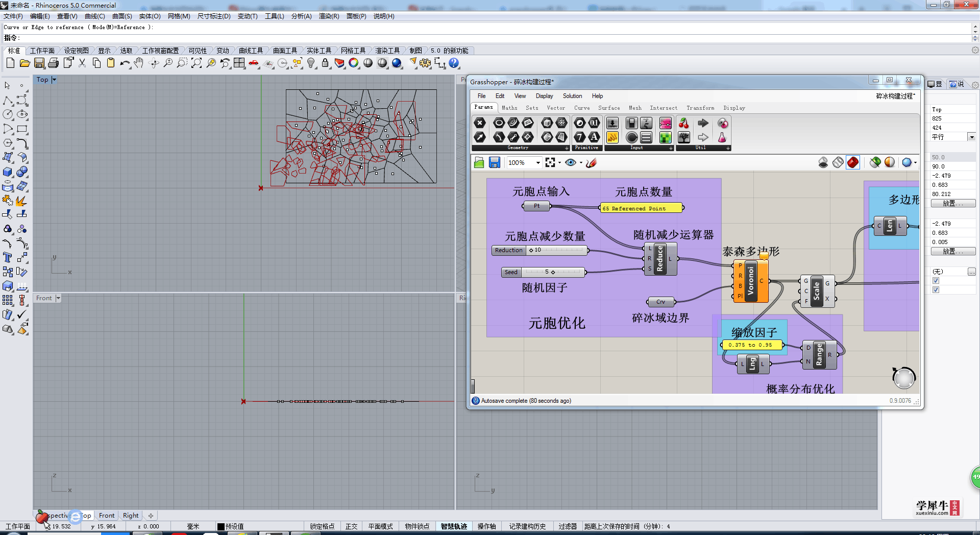Toggle the Grasshopper wireframe preview mode icon
This screenshot has width=980, height=535.
click(x=838, y=162)
